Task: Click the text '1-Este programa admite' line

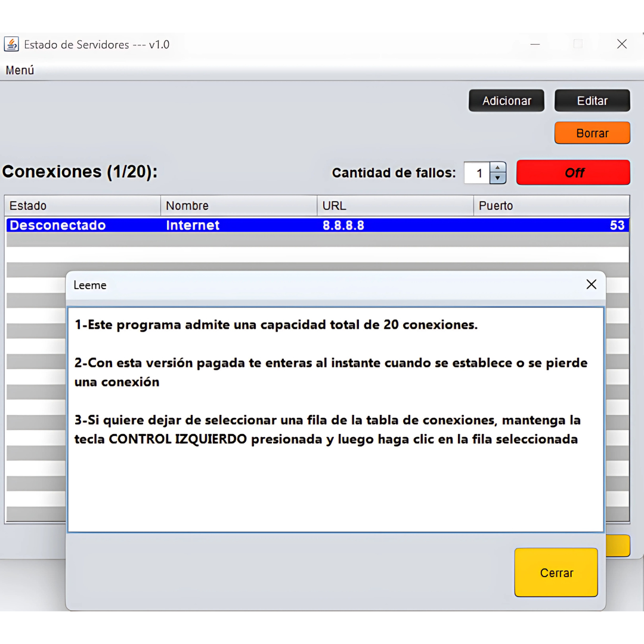Action: 276,324
